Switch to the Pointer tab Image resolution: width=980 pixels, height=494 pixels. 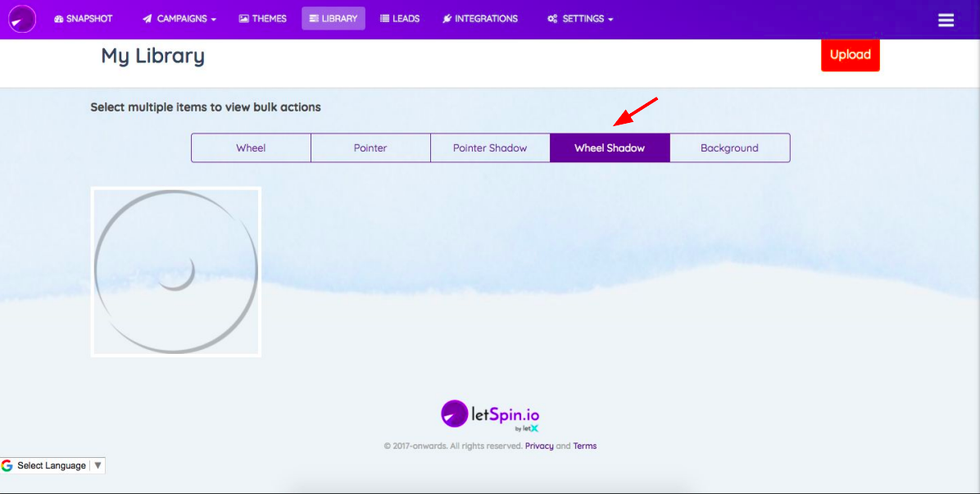click(370, 148)
